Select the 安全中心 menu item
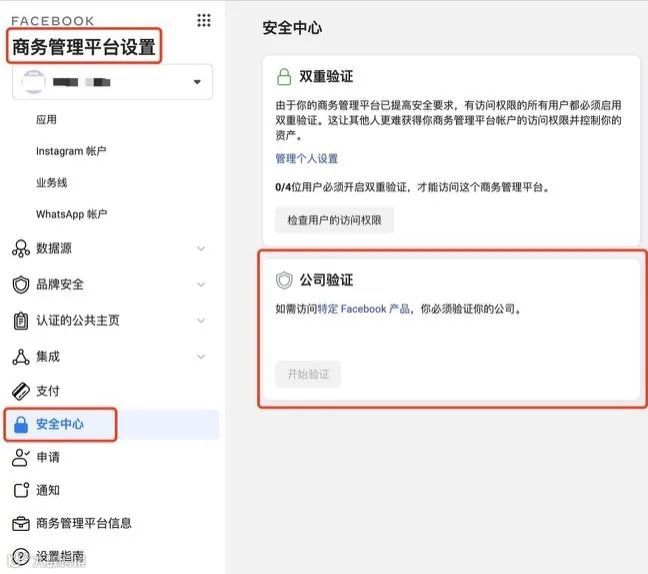Viewport: 648px width, 574px height. [112, 424]
